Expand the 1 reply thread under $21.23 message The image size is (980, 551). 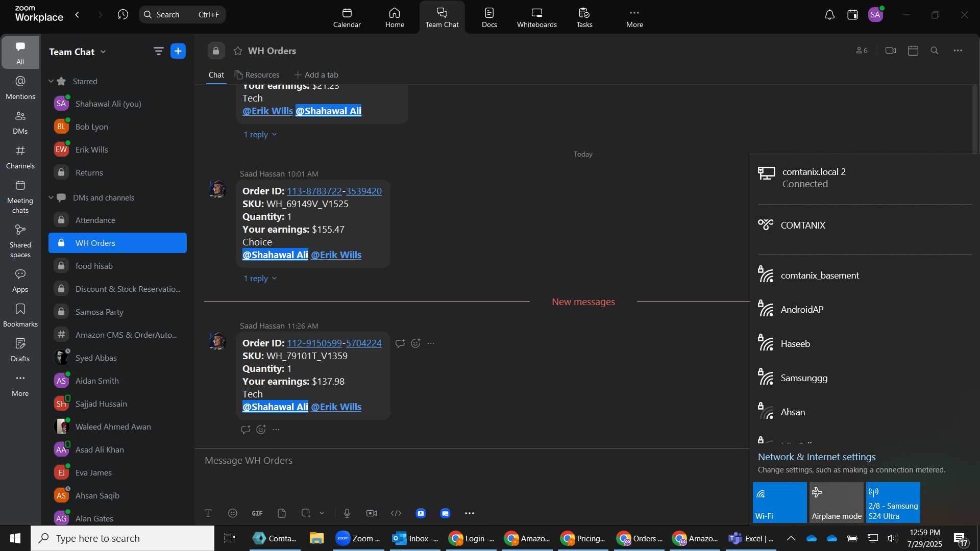click(x=260, y=135)
